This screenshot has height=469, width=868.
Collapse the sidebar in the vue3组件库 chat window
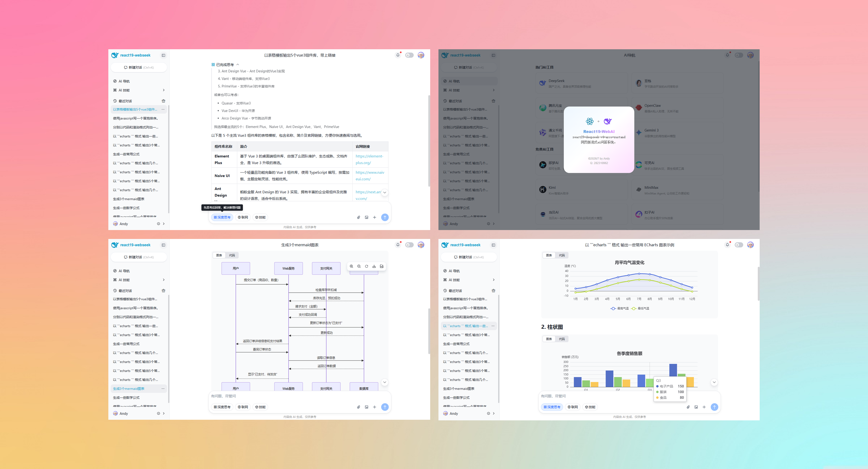click(163, 55)
